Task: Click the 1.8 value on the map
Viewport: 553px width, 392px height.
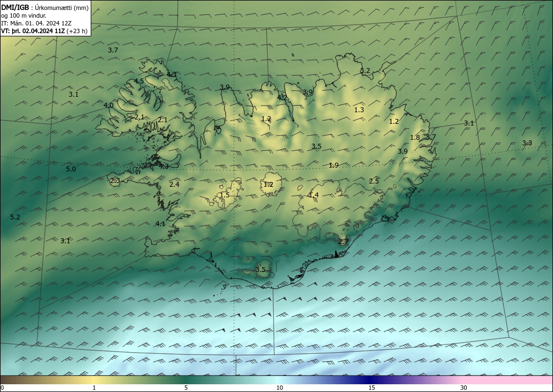Action: point(415,138)
